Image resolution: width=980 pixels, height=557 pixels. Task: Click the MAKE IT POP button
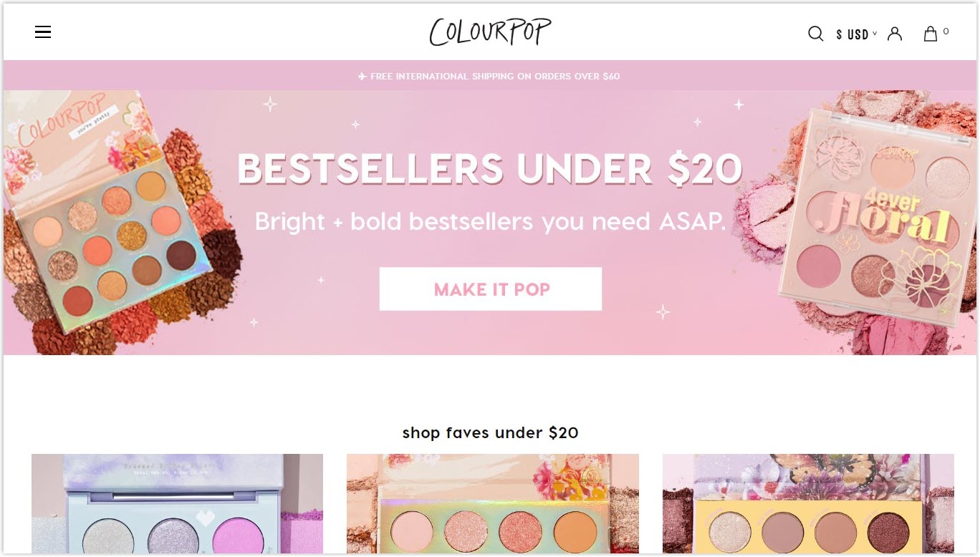tap(491, 289)
